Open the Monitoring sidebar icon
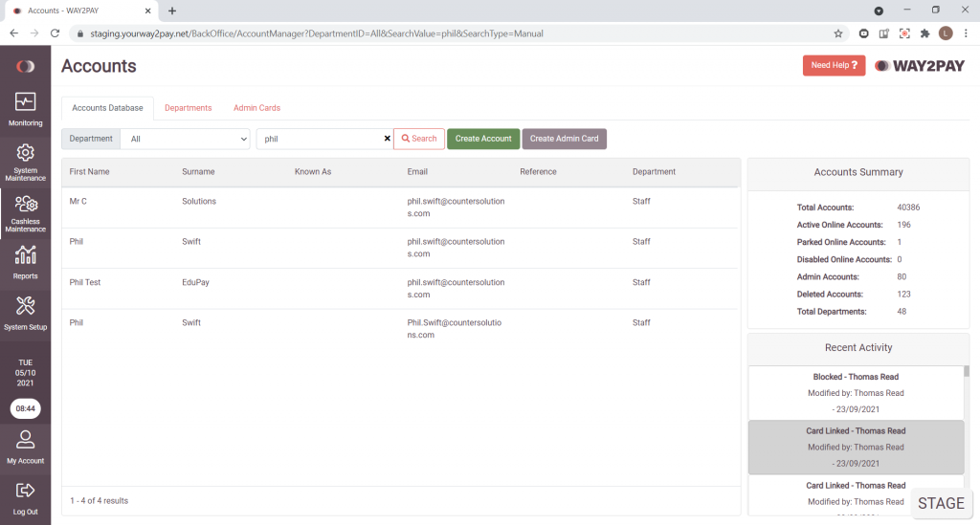 [26, 102]
